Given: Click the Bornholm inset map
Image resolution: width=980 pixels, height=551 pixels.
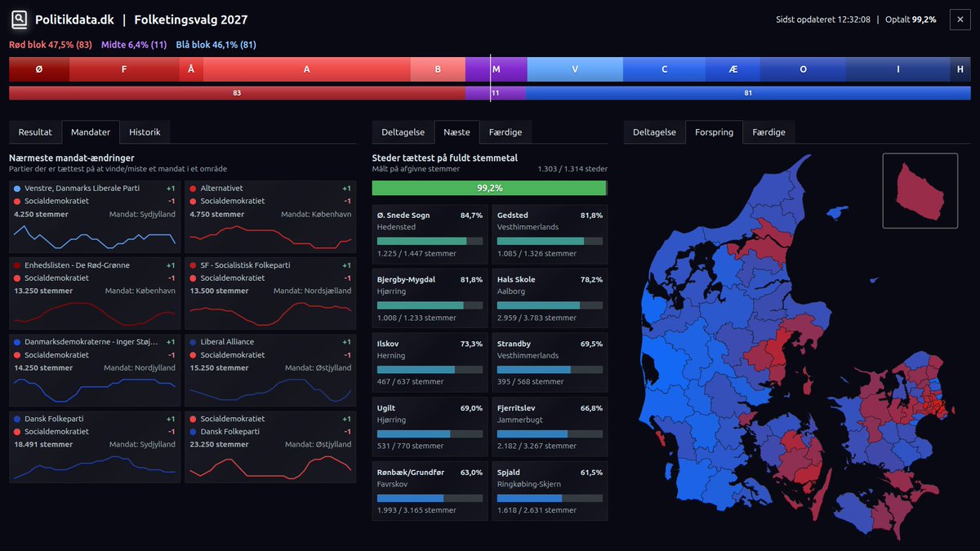Looking at the screenshot, I should pyautogui.click(x=920, y=190).
